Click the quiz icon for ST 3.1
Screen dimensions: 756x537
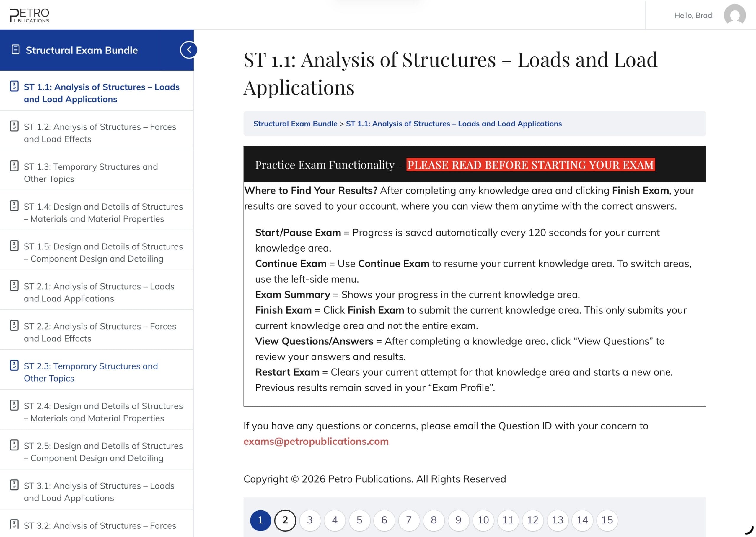click(x=14, y=485)
